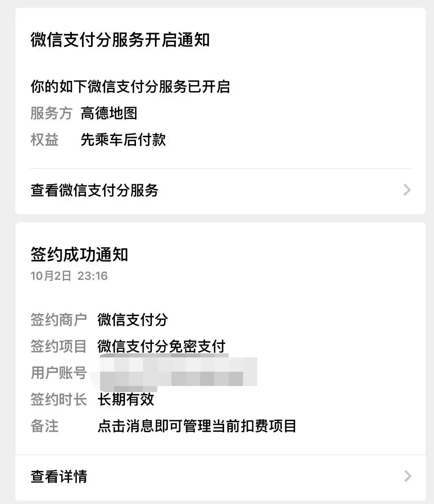
Task: Select the 长期有效 duration value
Action: tap(126, 399)
